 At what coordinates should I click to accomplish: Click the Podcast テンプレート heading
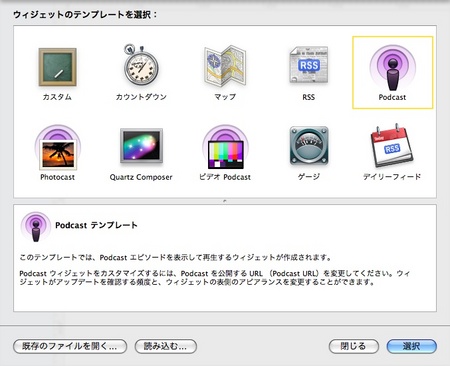[x=96, y=225]
